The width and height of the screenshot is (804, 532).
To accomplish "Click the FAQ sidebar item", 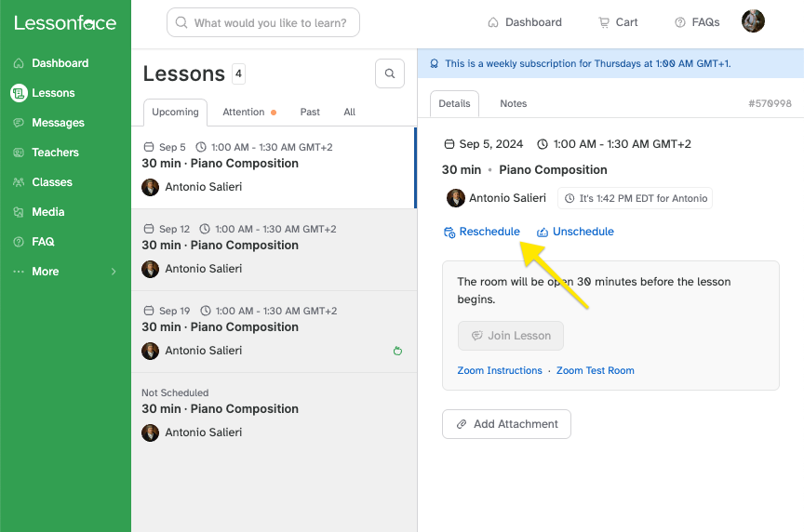I will (43, 242).
